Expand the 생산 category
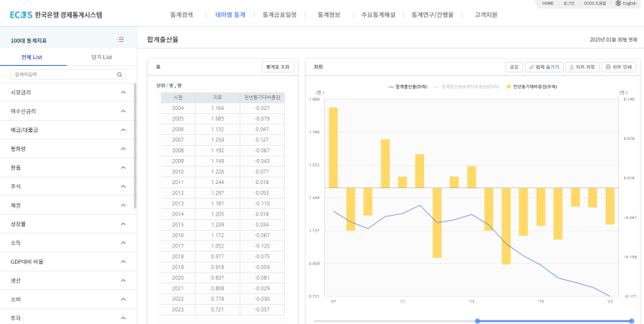Screen dimensions: 644x324 [68, 281]
